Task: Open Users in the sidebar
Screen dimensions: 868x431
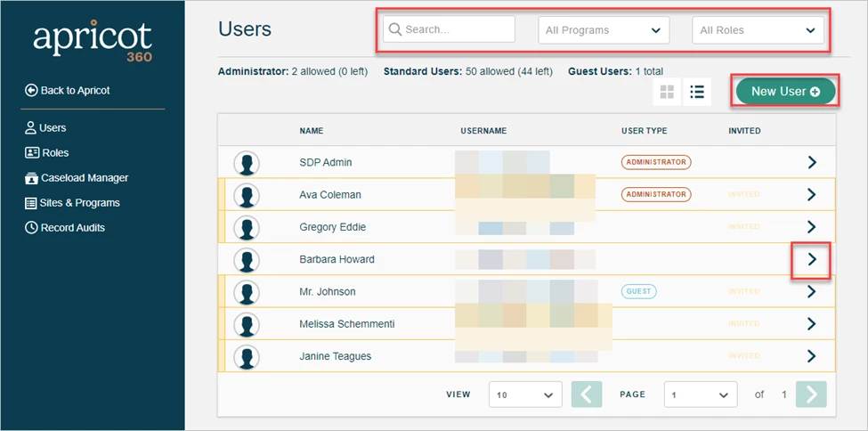Action: click(45, 128)
